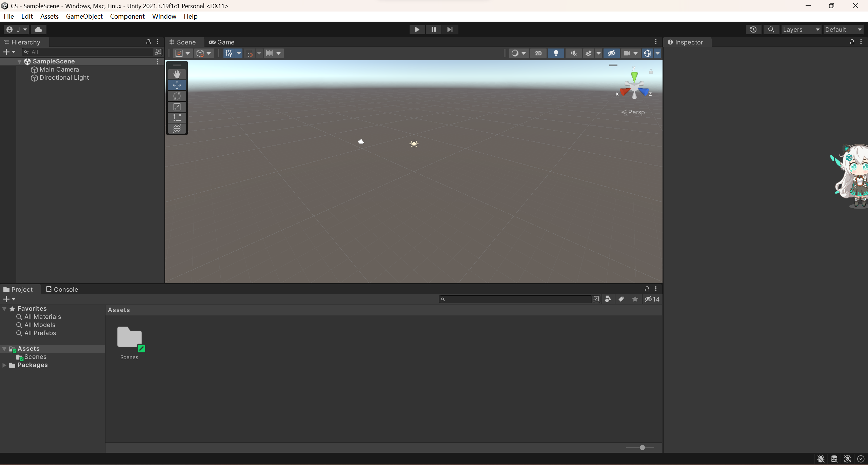Switch to the Game tab
Screen dimensions: 868x465
point(222,42)
